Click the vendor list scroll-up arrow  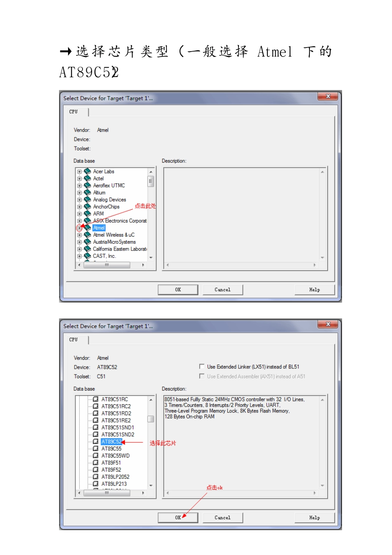[151, 171]
